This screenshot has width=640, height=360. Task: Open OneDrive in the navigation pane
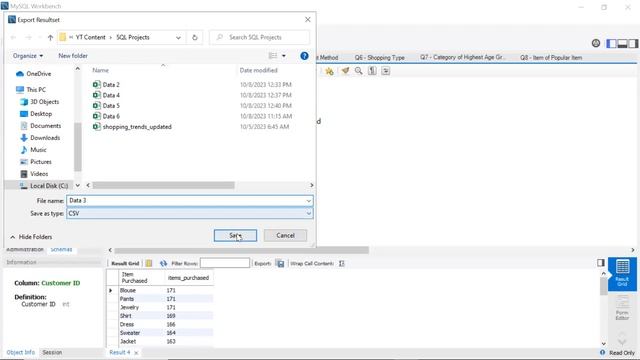point(33,74)
